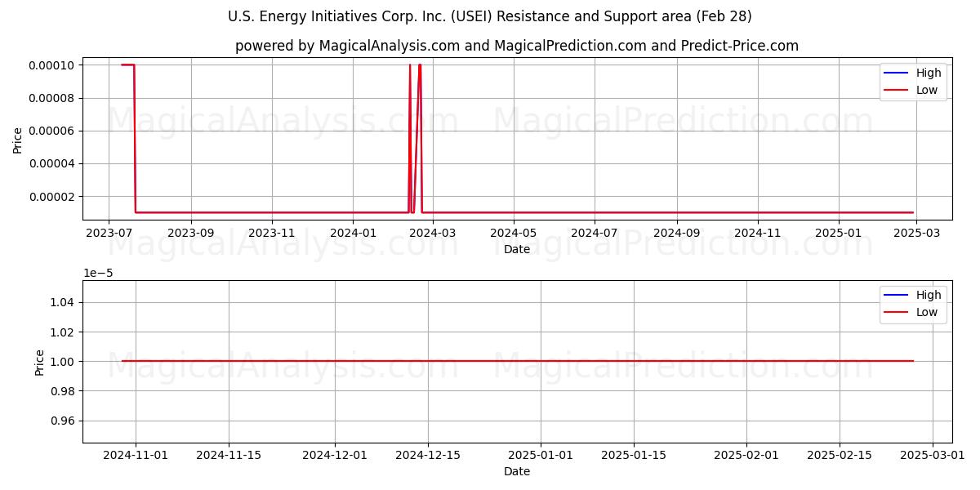Click the 2024-01 date tick label
Viewport: 980px width, 490px height.
pyautogui.click(x=353, y=233)
